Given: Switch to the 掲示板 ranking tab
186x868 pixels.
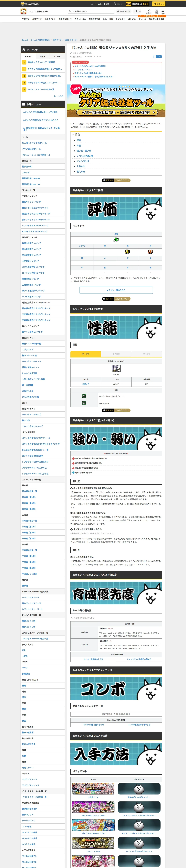Looking at the screenshot, I should coord(43,57).
